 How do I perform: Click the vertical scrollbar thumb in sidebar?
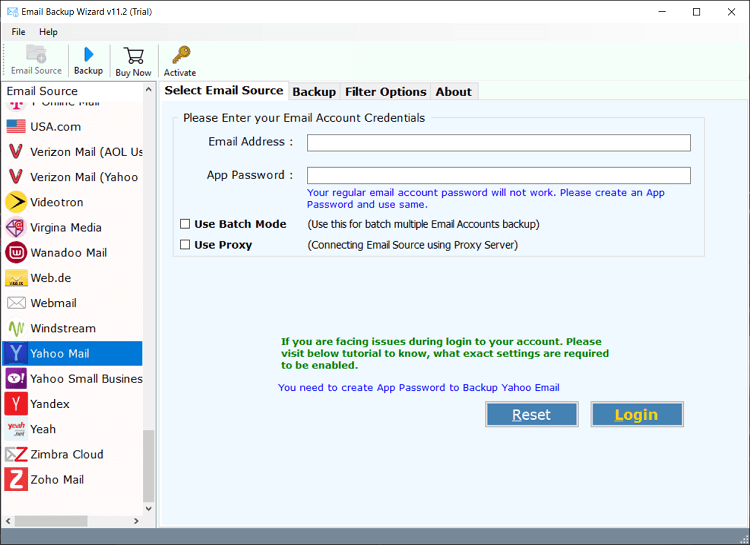pyautogui.click(x=149, y=466)
